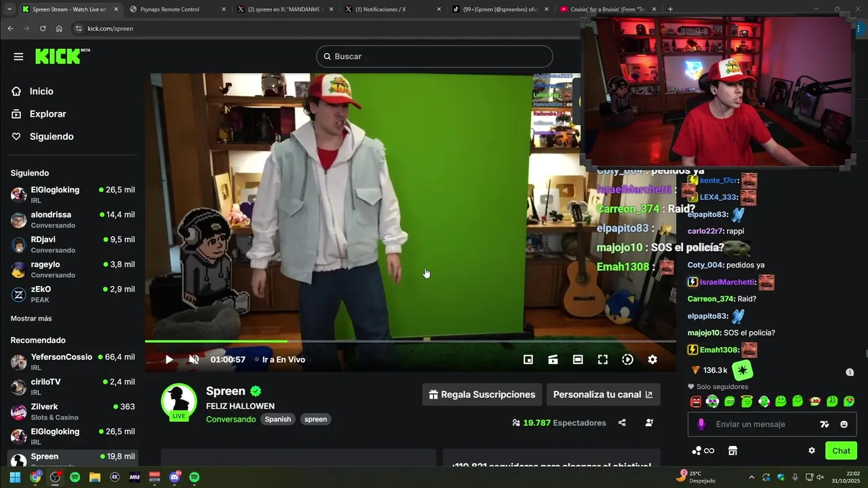
Task: Click Spreen's LIVE profile avatar
Action: pos(179,401)
